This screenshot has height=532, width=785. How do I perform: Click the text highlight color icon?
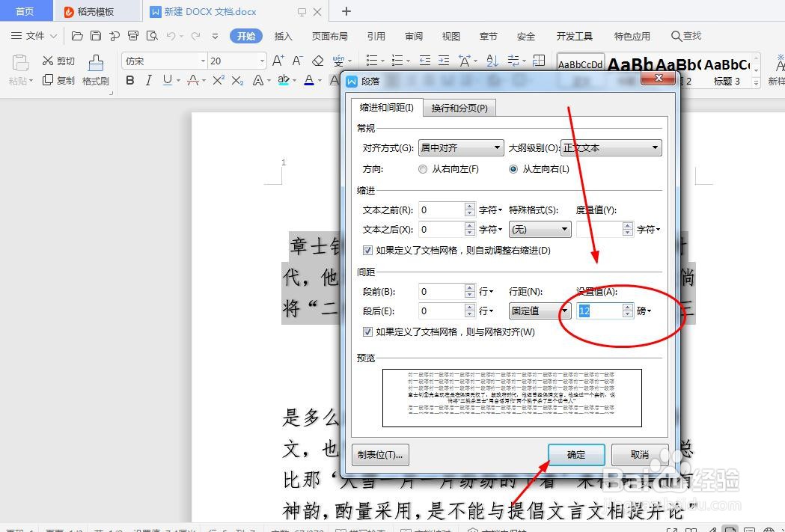(x=284, y=80)
